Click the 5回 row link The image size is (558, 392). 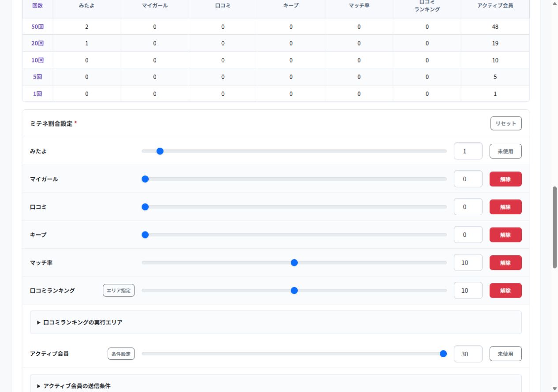(x=37, y=77)
